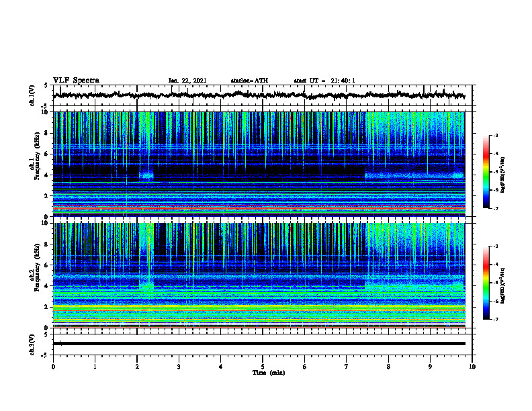Click the ch.2 frequency tick label "10"
Viewport: 532px width, 411px height.
pos(46,223)
